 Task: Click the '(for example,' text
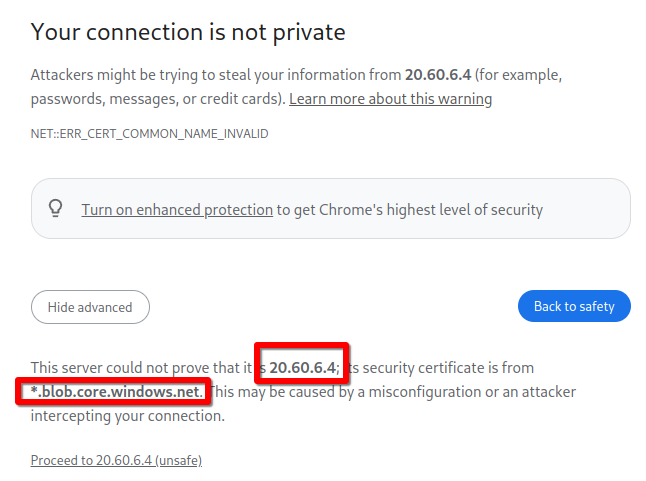coord(518,75)
